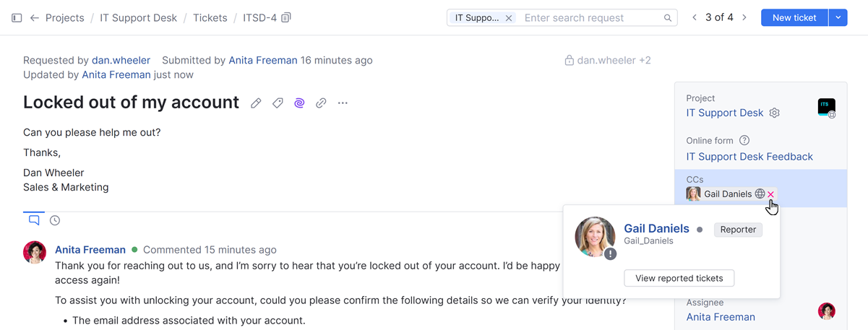Open IT Support Desk project settings gear
Screen dimensions: 868x330
coord(775,113)
